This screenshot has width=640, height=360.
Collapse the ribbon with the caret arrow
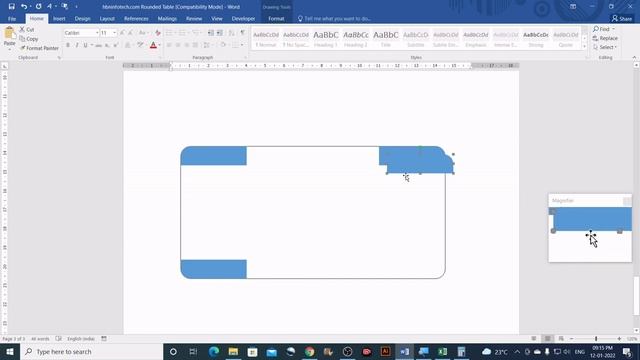[x=634, y=58]
